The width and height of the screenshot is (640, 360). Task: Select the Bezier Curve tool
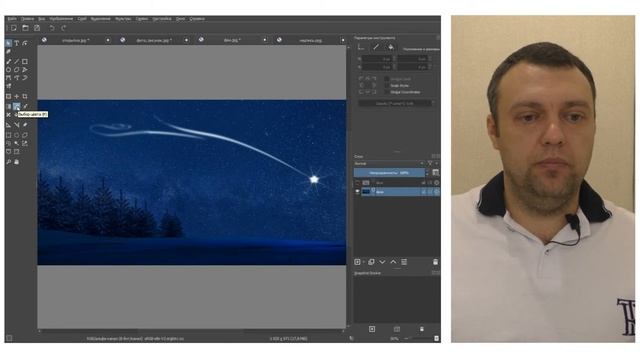[x=9, y=78]
